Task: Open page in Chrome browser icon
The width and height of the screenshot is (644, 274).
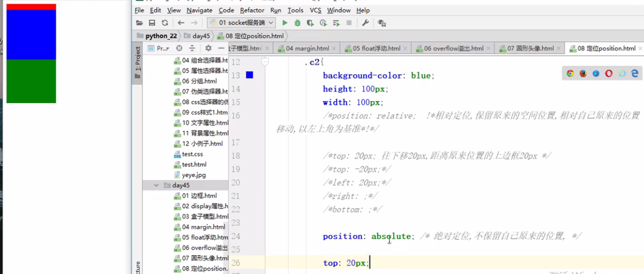Action: click(x=571, y=74)
